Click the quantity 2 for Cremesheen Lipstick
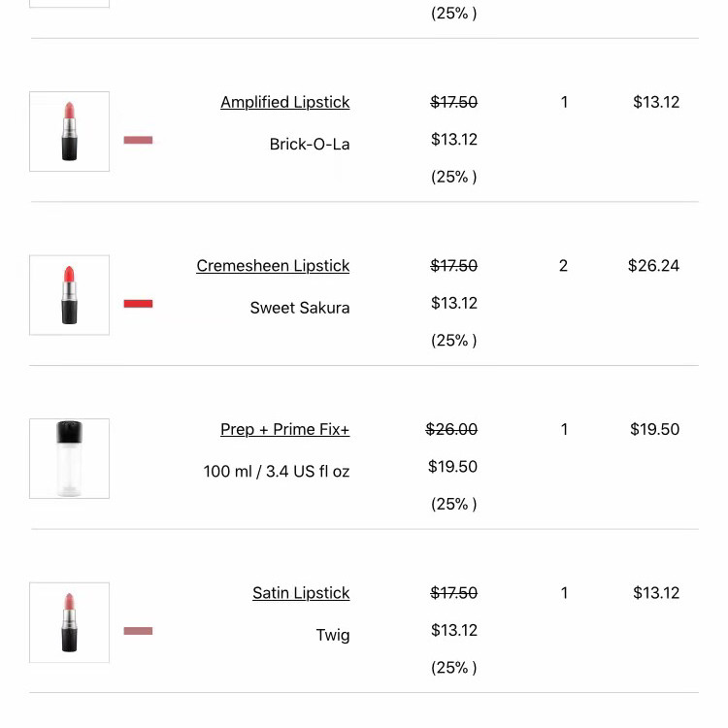 tap(563, 266)
